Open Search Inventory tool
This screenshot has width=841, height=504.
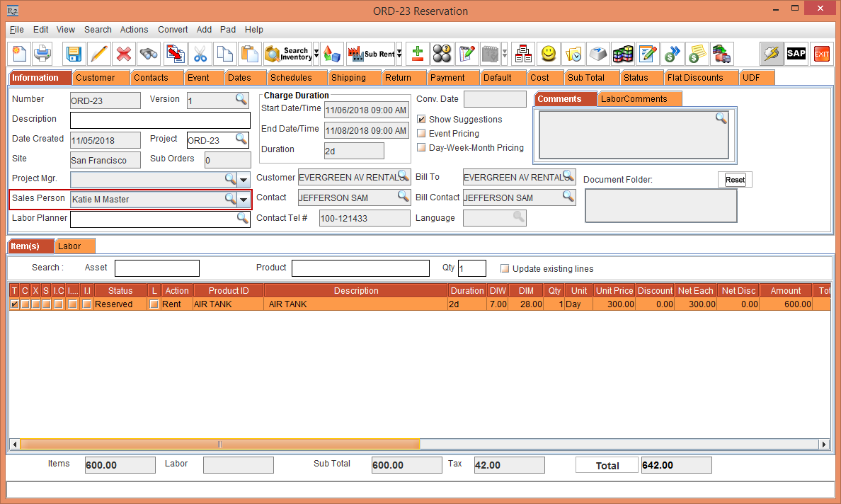pos(289,54)
